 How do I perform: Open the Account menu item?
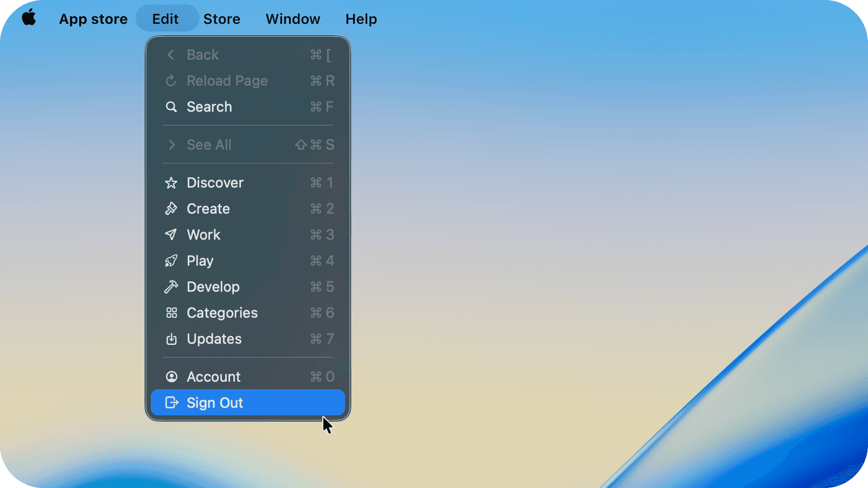tap(248, 377)
